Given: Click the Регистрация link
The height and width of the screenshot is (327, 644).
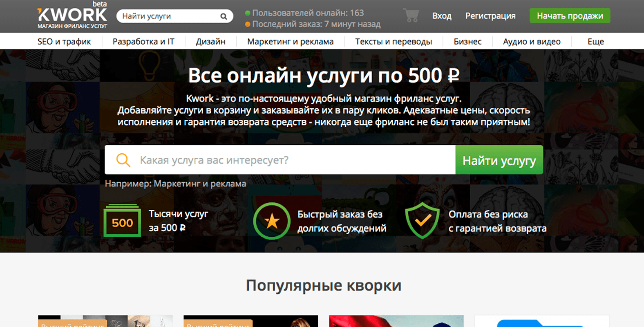Looking at the screenshot, I should pyautogui.click(x=490, y=16).
